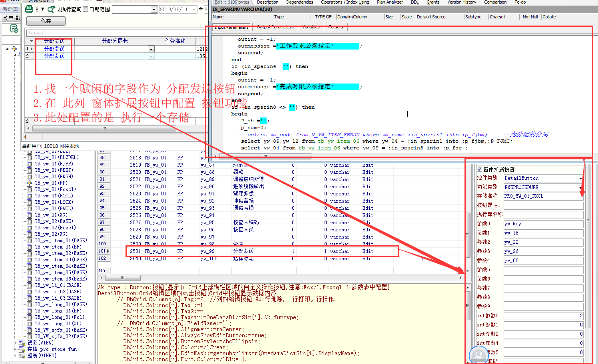Click the top-level tree node icon

click(14, 49)
